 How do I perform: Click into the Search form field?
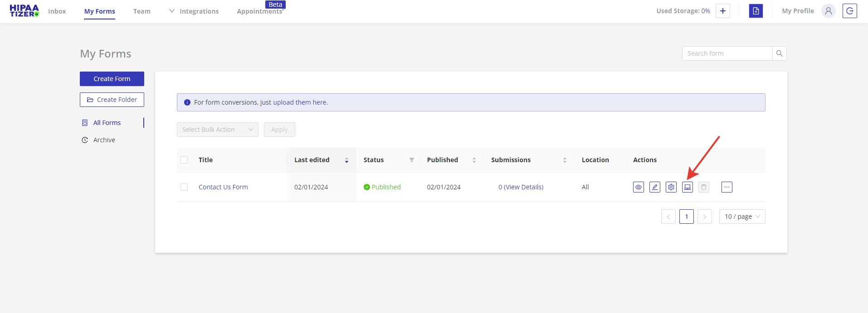tap(727, 53)
